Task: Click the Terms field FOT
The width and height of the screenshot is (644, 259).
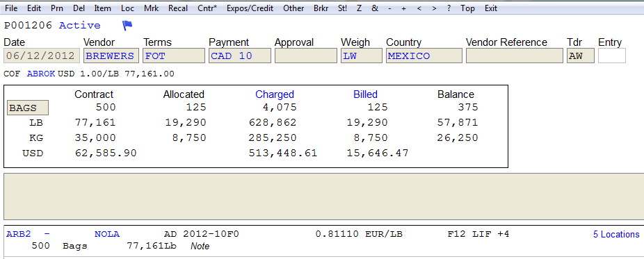Action: (x=174, y=56)
